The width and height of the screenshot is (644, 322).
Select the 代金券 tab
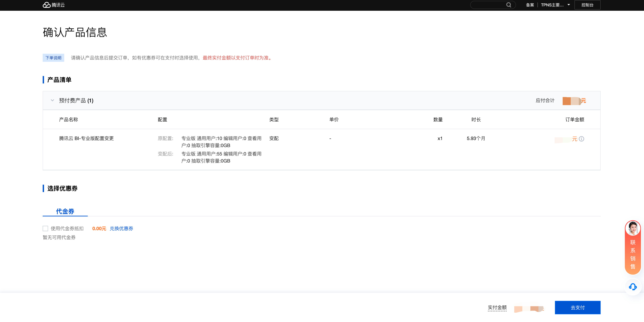[x=65, y=211]
